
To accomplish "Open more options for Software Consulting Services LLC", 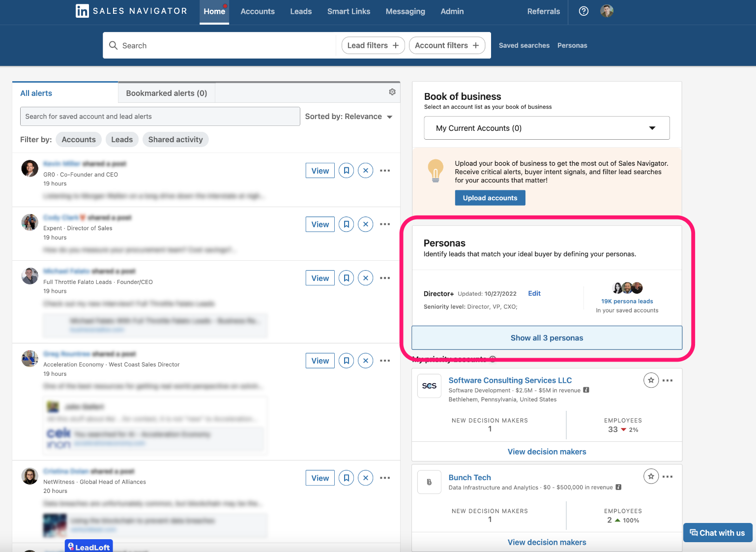I will coord(668,380).
